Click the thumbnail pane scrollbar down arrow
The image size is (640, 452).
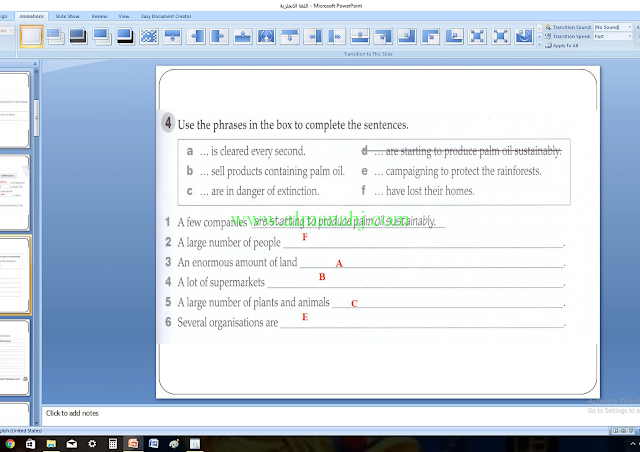(36, 423)
